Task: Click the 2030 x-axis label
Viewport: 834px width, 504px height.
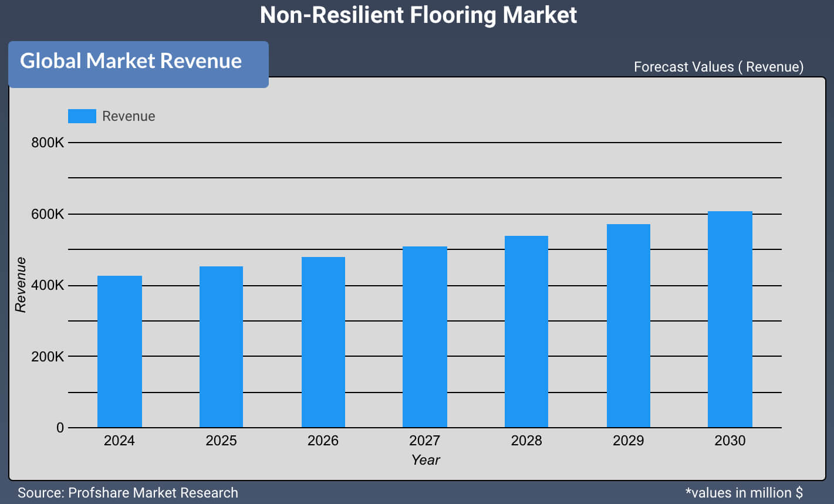Action: pyautogui.click(x=730, y=441)
